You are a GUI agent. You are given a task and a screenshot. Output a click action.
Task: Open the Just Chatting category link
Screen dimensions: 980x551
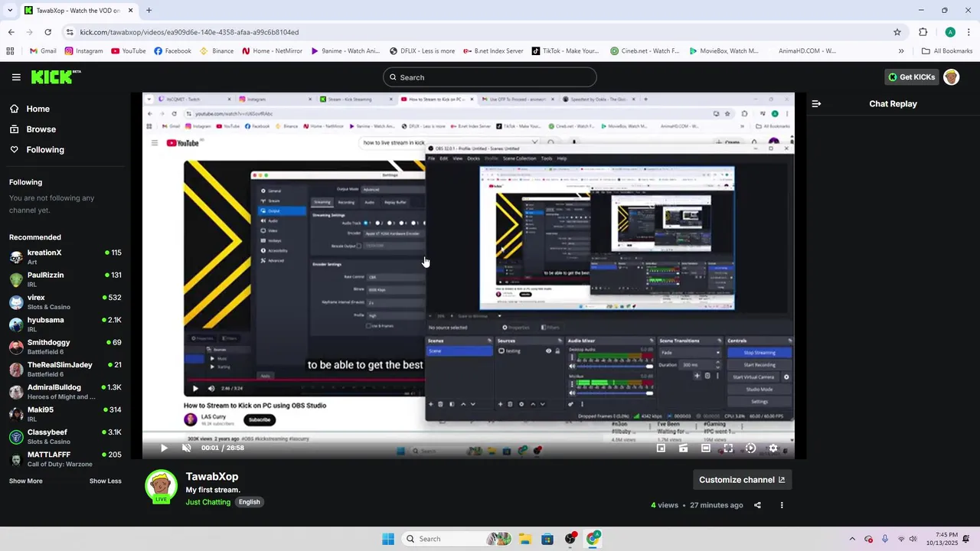click(x=208, y=502)
